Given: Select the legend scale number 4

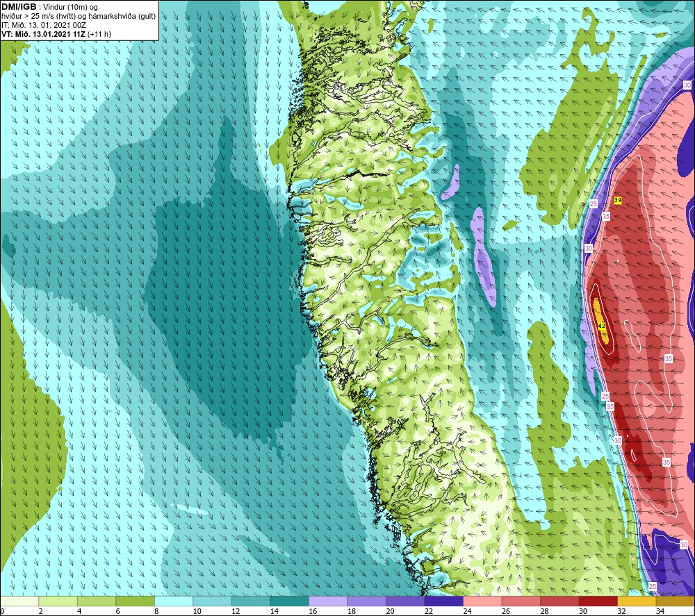Looking at the screenshot, I should click(79, 611).
